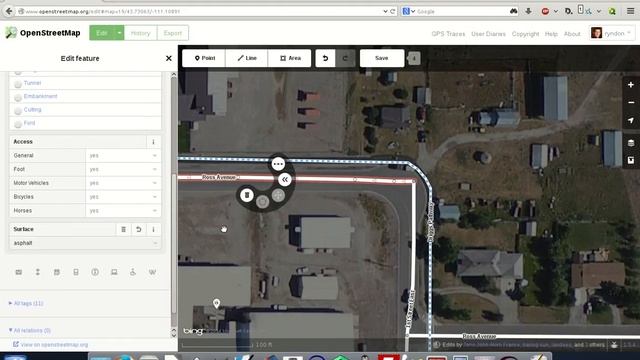This screenshot has height=360, width=640.
Task: Close the Edit feature panel
Action: 169,58
